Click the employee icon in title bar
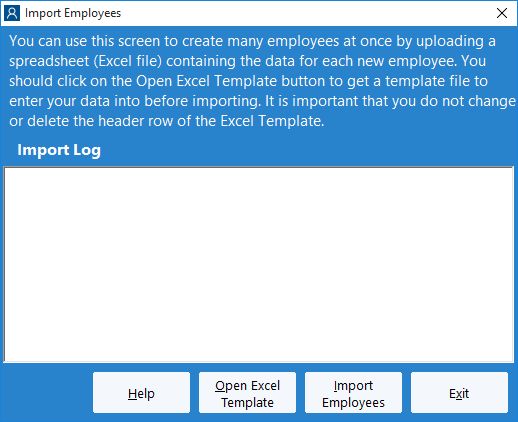Viewport: 518px width, 422px height. [12, 13]
